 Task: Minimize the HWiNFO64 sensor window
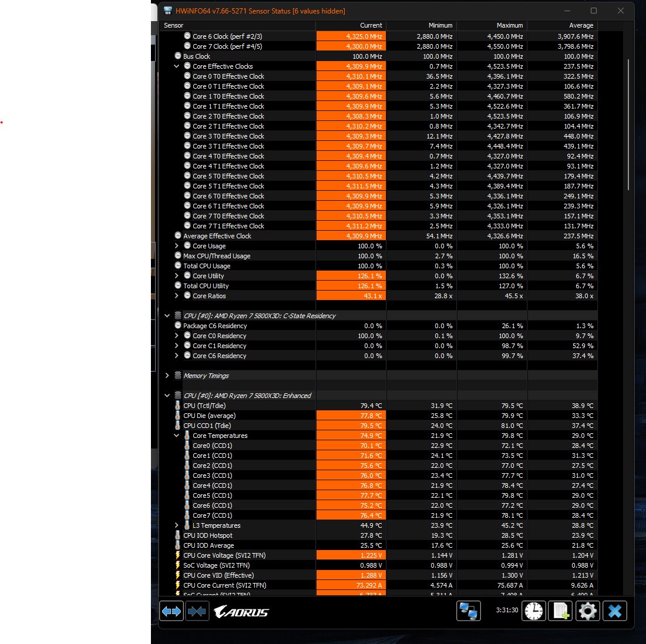coord(567,11)
